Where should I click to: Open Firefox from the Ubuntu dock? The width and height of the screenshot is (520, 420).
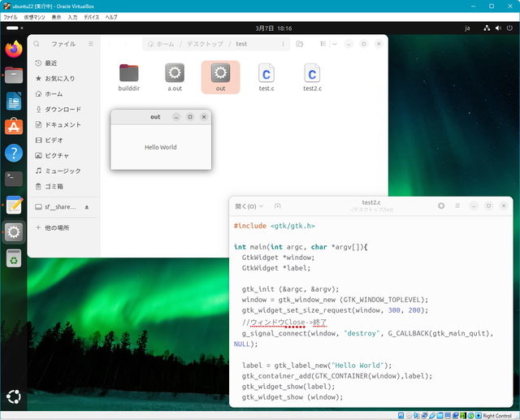[14, 49]
